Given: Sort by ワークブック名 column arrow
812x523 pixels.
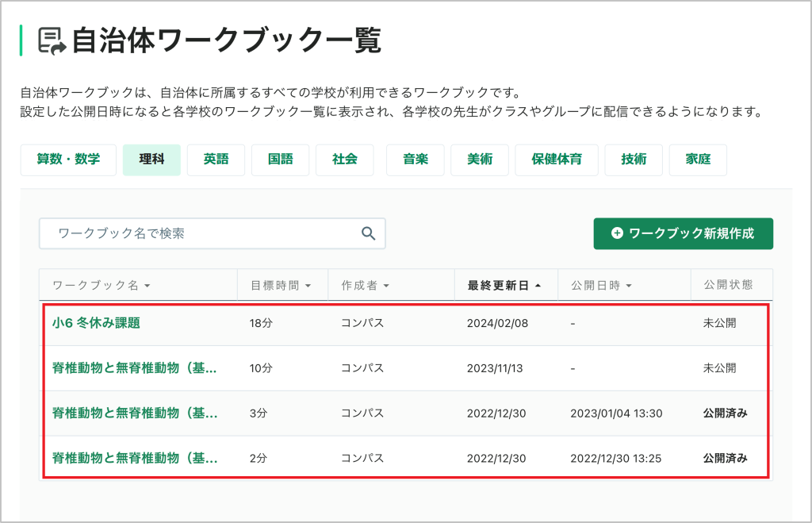Looking at the screenshot, I should pos(147,286).
